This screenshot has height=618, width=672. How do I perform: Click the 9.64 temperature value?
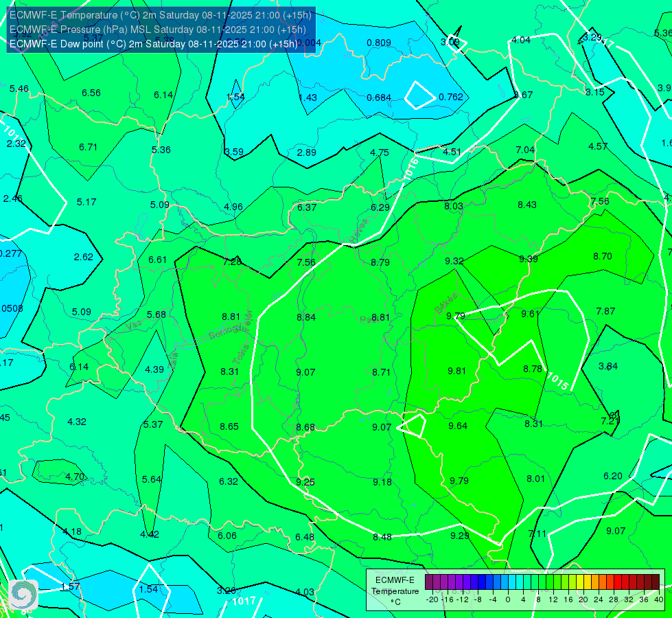click(x=458, y=426)
